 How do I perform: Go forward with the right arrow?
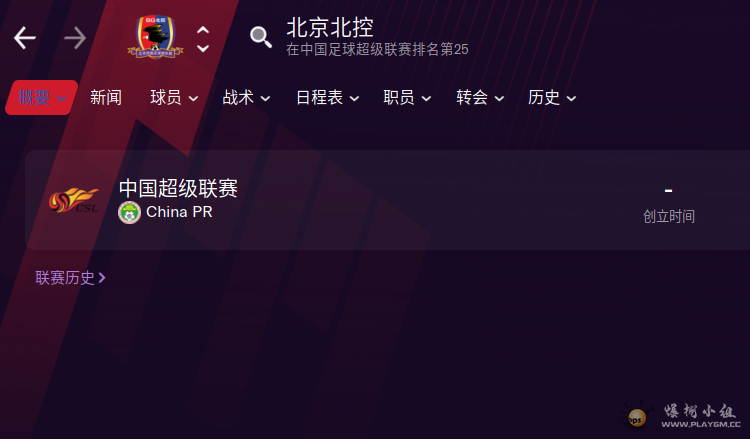pos(75,38)
